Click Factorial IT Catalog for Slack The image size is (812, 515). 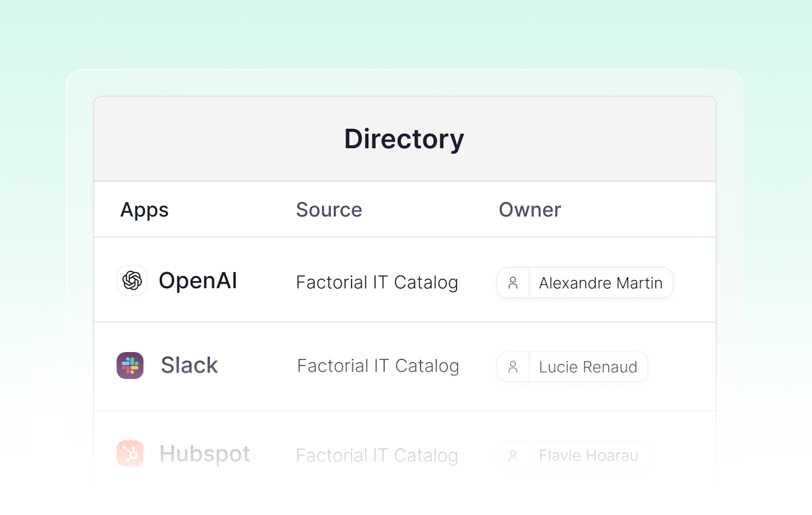[x=378, y=366]
